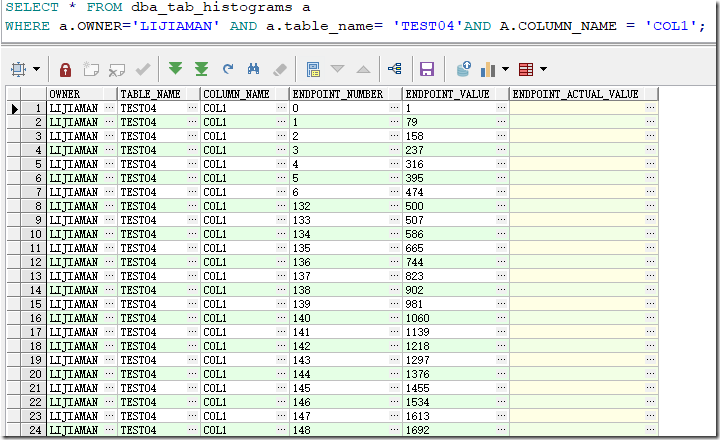Click dba_tab_histograms in the SQL editor

pos(212,7)
